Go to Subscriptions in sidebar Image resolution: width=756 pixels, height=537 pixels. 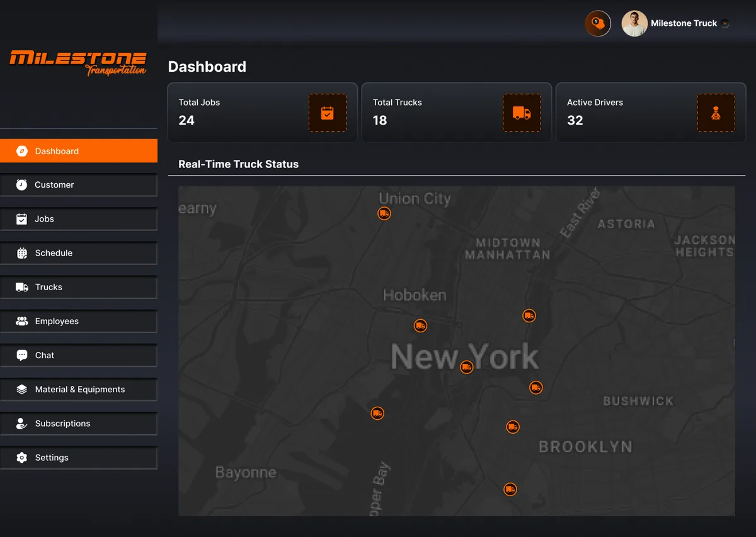click(x=79, y=424)
